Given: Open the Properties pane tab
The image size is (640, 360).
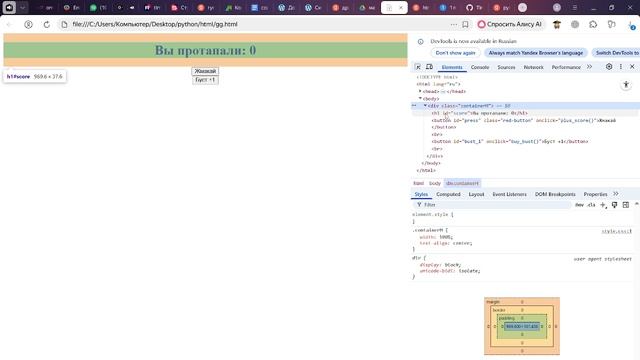Looking at the screenshot, I should click(x=595, y=194).
